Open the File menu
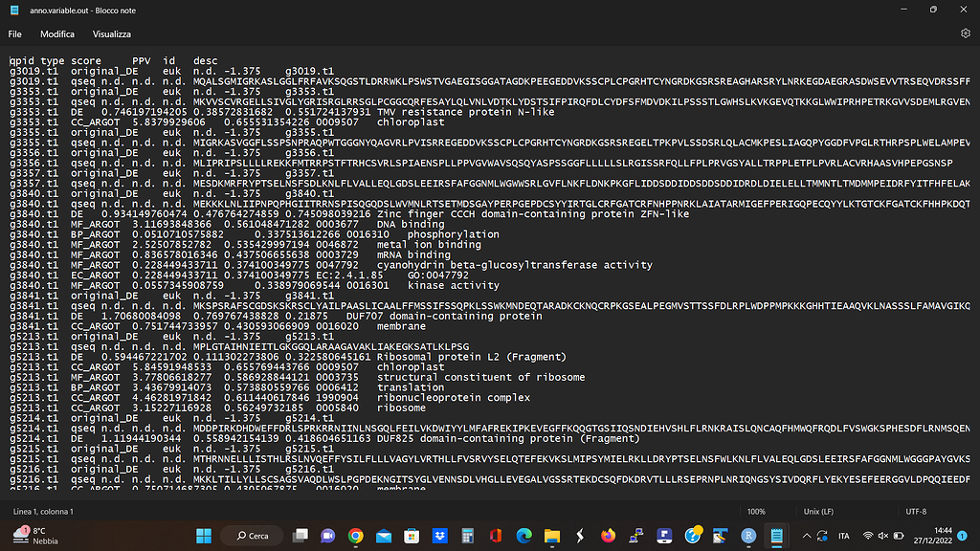Image resolution: width=980 pixels, height=551 pixels. pyautogui.click(x=15, y=33)
